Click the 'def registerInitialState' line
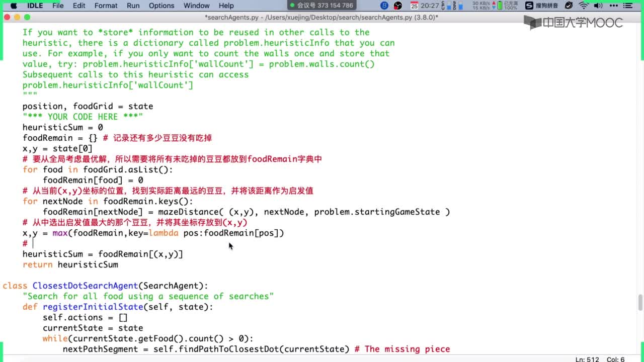Viewport: 644px width, 362px height. (118, 307)
